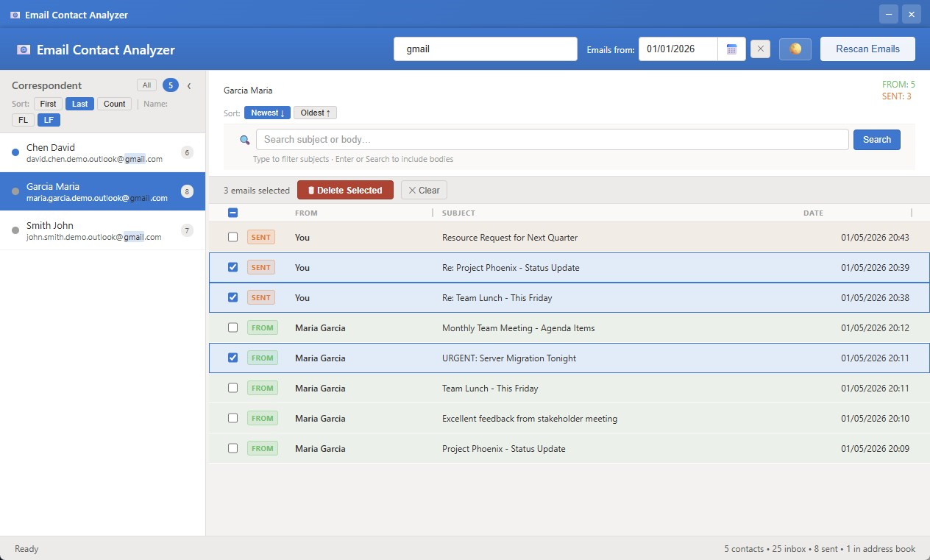Select correspondent Chen David
930x560 pixels.
(102, 152)
